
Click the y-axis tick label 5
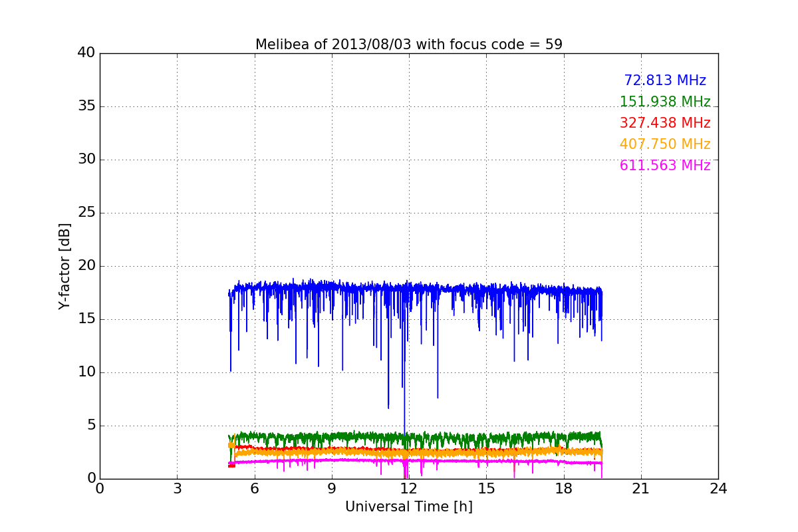(x=91, y=426)
